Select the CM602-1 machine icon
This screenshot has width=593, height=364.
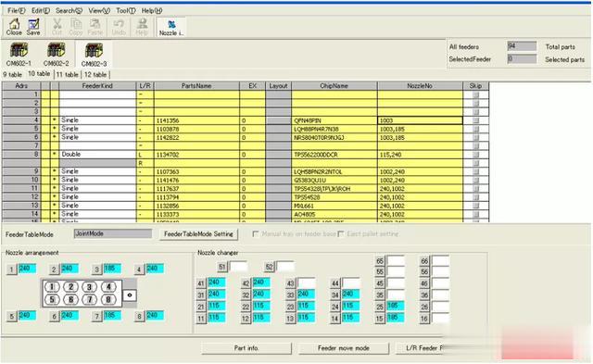[x=19, y=55]
